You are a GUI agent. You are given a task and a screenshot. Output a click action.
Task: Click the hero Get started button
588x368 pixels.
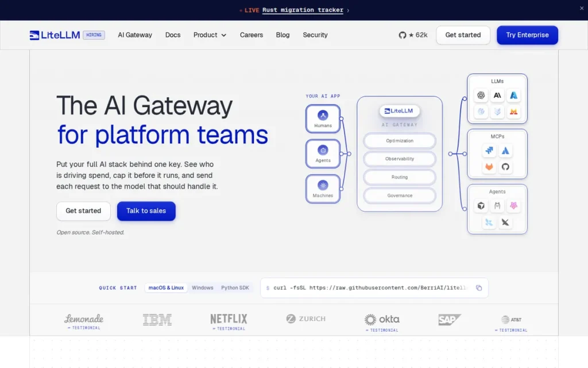click(83, 211)
